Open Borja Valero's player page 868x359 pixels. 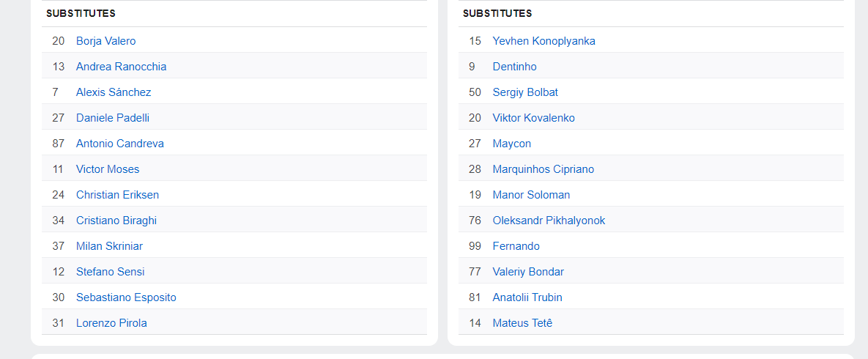tap(105, 41)
